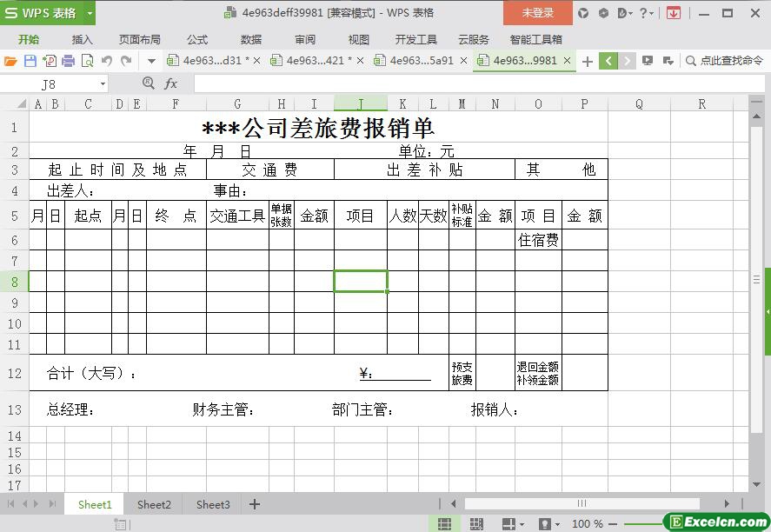Image resolution: width=771 pixels, height=532 pixels.
Task: Expand the quick access toolbar dropdown arrow
Action: point(151,61)
